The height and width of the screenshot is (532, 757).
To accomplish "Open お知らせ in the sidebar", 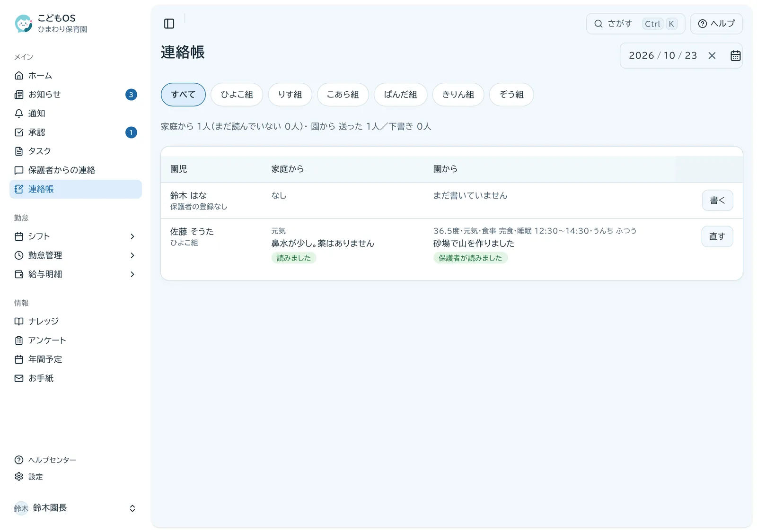I will tap(76, 95).
